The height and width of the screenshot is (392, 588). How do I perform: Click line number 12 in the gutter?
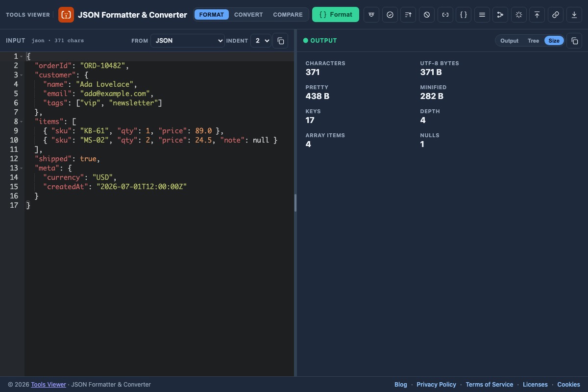coord(14,159)
